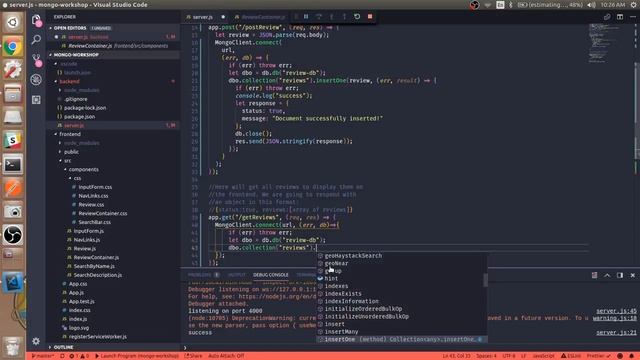Open the Manage gear at activity bar bottom
This screenshot has height=360, width=640.
[x=36, y=341]
